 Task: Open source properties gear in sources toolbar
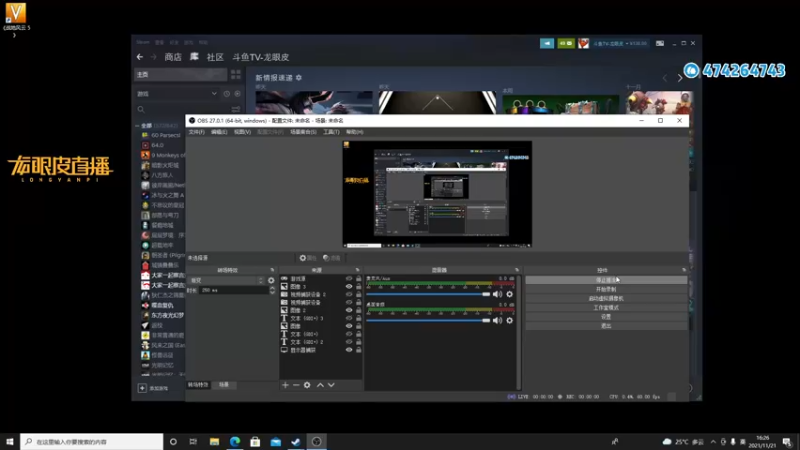pyautogui.click(x=307, y=385)
